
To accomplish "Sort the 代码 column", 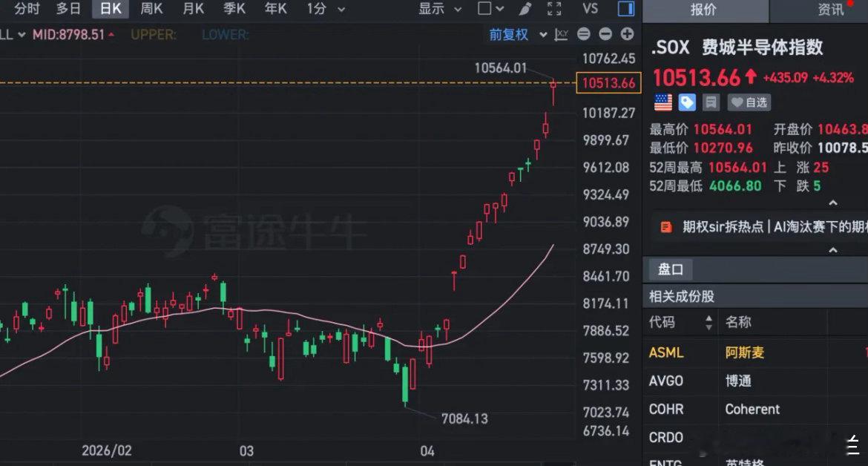I will pos(708,323).
